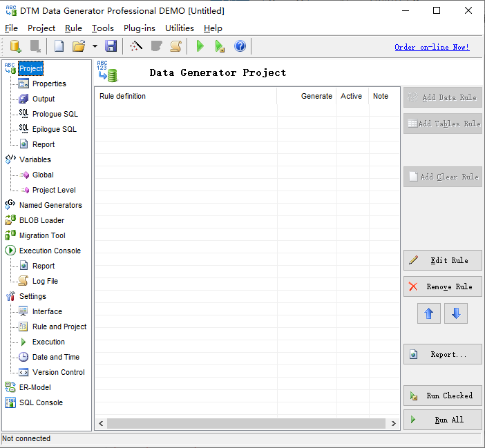Viewport: 485px width, 448px height.
Task: Open Project Level variables item
Action: pos(54,190)
